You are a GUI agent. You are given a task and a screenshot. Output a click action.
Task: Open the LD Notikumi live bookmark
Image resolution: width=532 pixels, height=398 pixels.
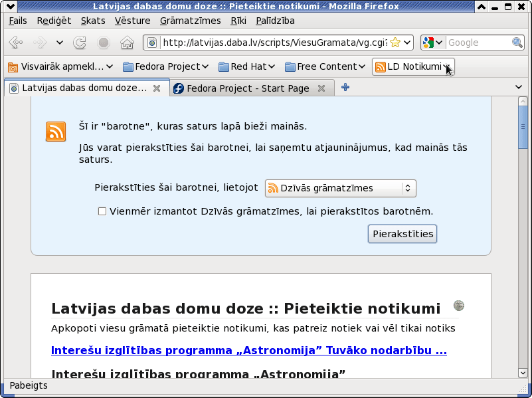point(413,67)
